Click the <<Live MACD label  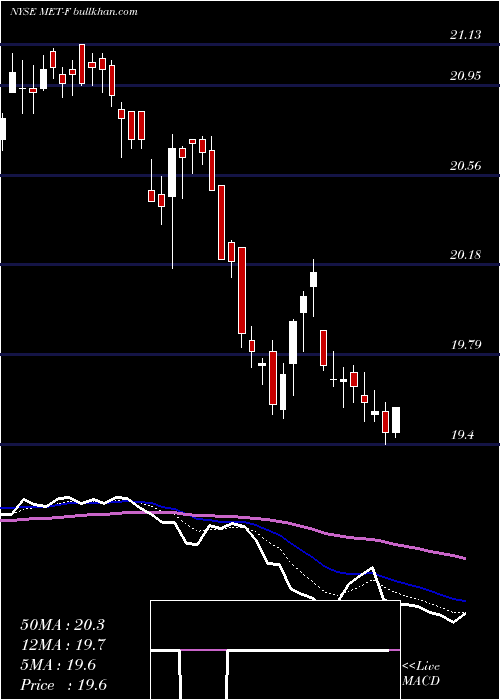(x=421, y=673)
